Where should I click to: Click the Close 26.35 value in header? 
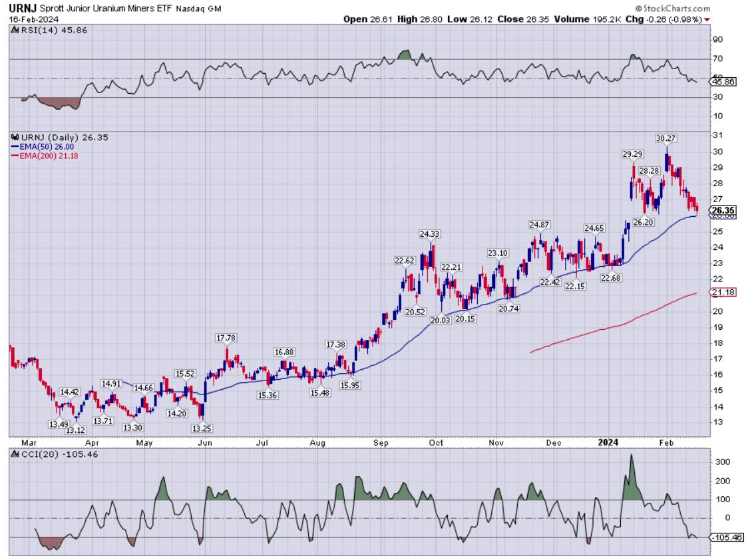click(522, 19)
